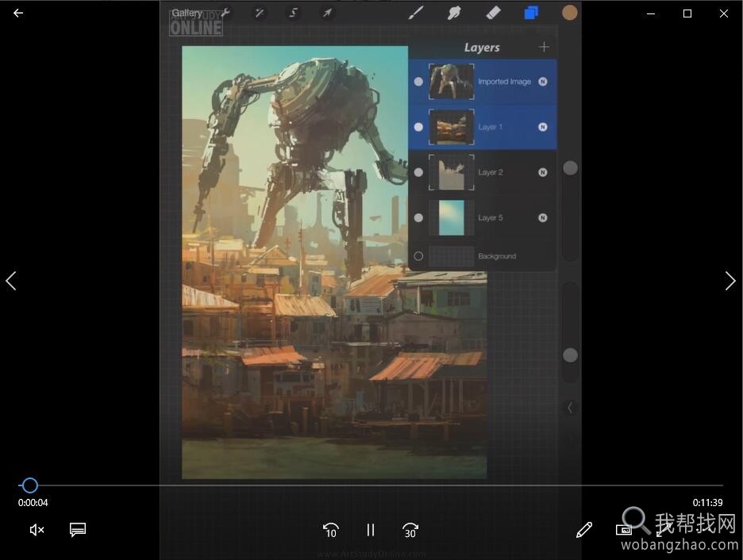Open the orange active color swatch
The image size is (743, 560).
tap(570, 13)
